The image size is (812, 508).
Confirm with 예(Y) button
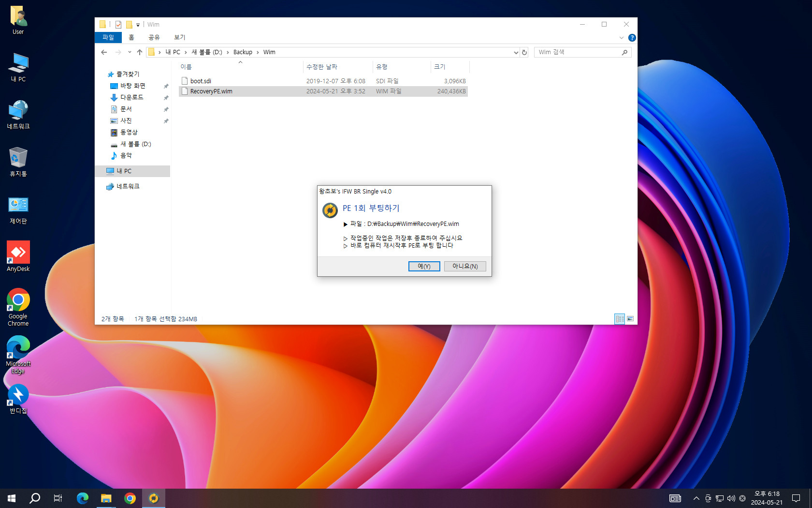(424, 266)
